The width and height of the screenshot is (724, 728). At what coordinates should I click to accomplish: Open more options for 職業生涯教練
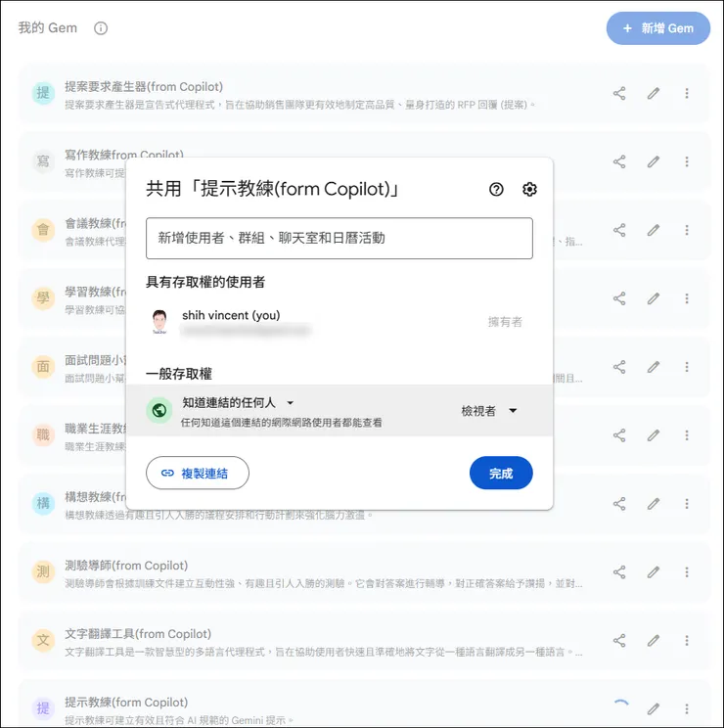(x=687, y=435)
